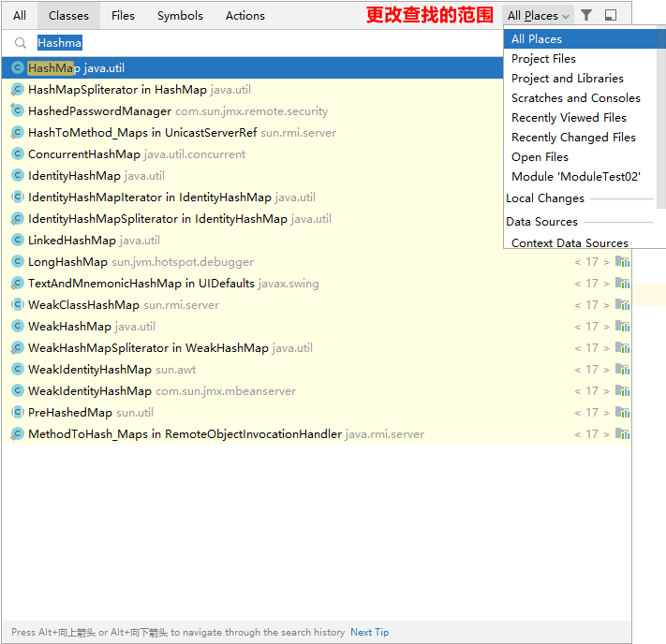
Task: Select TextAndMnemonicHashMap in UIDefaults result
Action: (x=317, y=284)
